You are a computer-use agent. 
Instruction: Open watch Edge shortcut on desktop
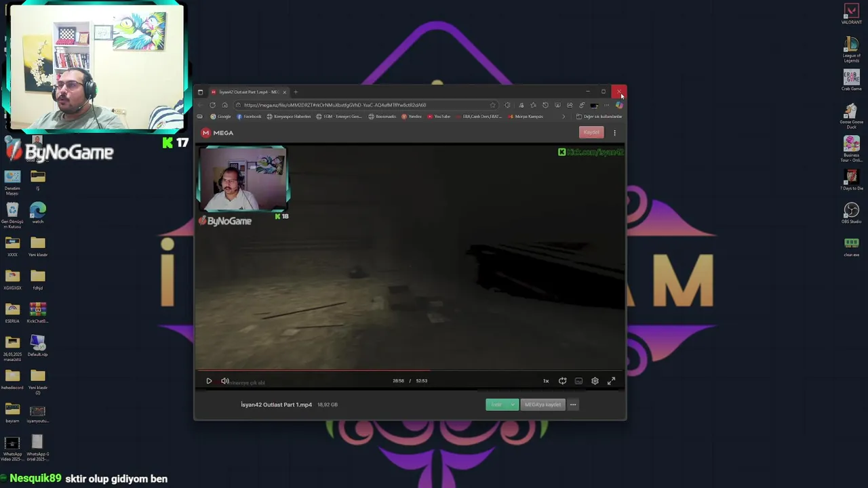(38, 213)
